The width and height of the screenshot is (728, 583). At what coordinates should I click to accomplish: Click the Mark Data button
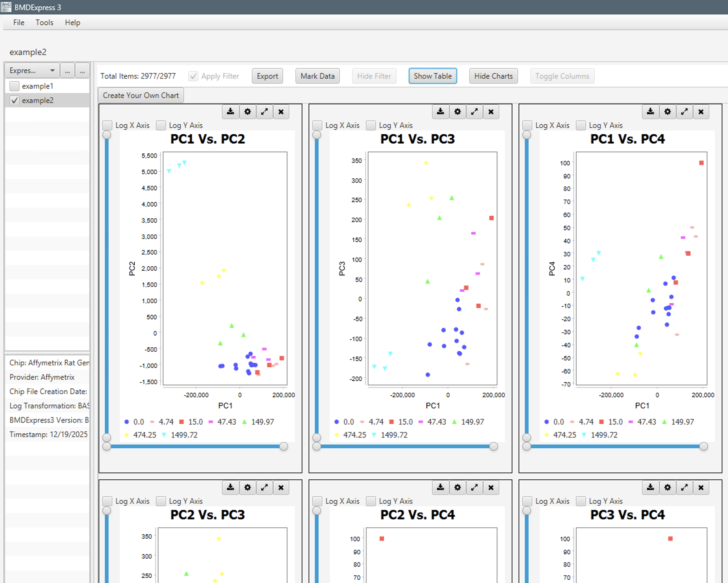click(x=317, y=76)
